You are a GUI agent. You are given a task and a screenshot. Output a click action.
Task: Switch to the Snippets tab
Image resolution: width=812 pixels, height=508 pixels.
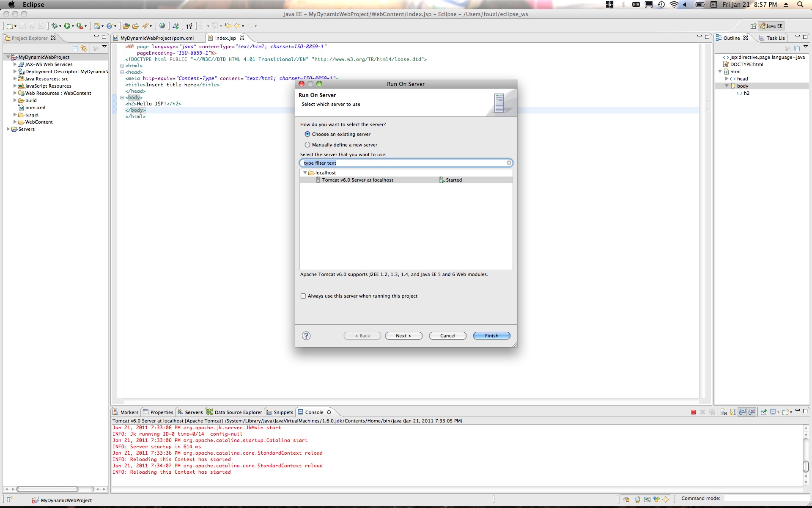click(280, 412)
